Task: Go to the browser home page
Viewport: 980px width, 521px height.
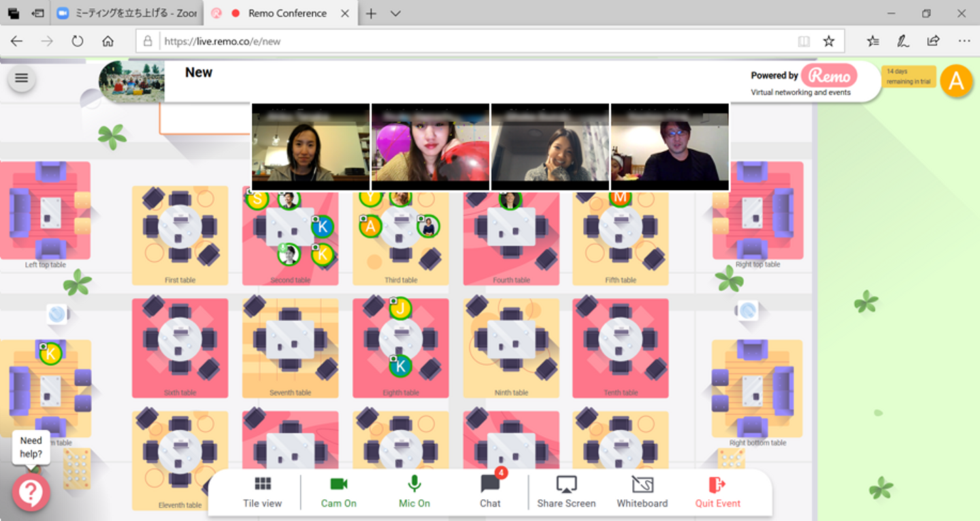Action: coord(108,42)
